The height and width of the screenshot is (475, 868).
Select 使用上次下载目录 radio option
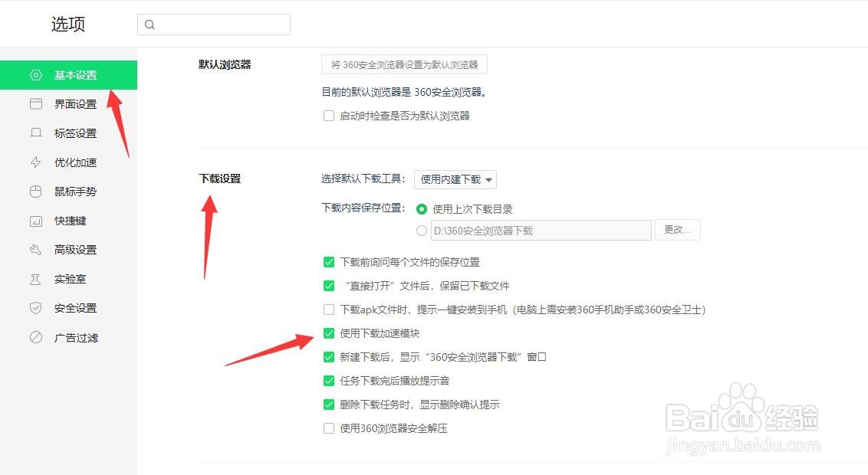point(422,209)
